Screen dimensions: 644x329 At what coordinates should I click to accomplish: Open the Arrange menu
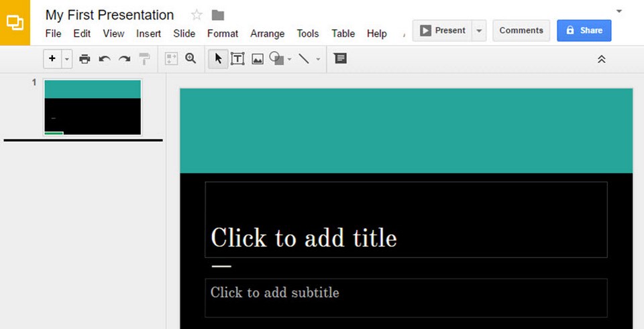coord(267,34)
